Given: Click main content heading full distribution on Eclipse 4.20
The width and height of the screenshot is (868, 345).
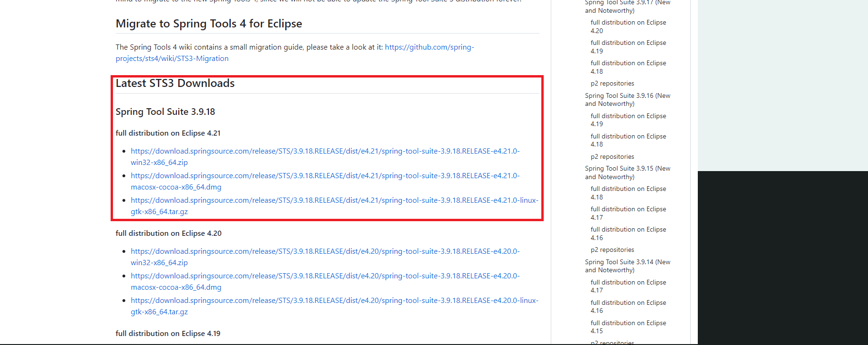Looking at the screenshot, I should [x=168, y=233].
